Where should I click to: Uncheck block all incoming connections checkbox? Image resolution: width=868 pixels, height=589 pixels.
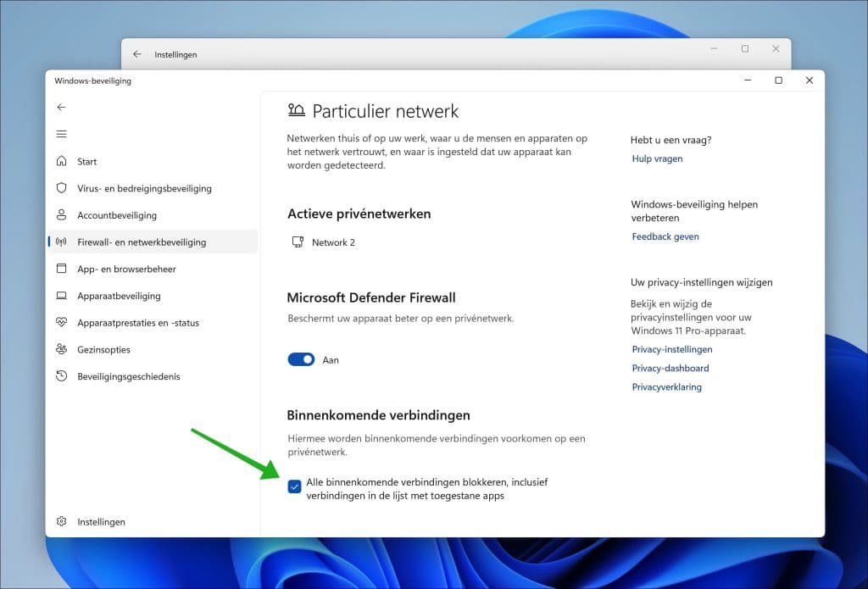pos(294,486)
